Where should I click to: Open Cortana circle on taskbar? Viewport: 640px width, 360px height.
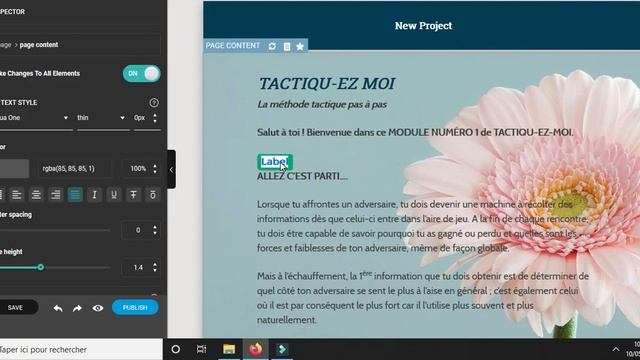click(176, 349)
